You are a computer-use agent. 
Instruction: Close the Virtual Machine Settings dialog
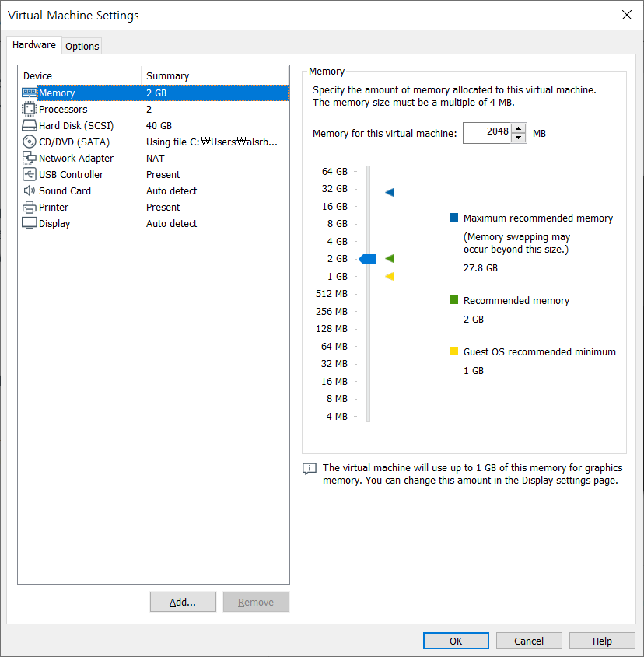(626, 15)
